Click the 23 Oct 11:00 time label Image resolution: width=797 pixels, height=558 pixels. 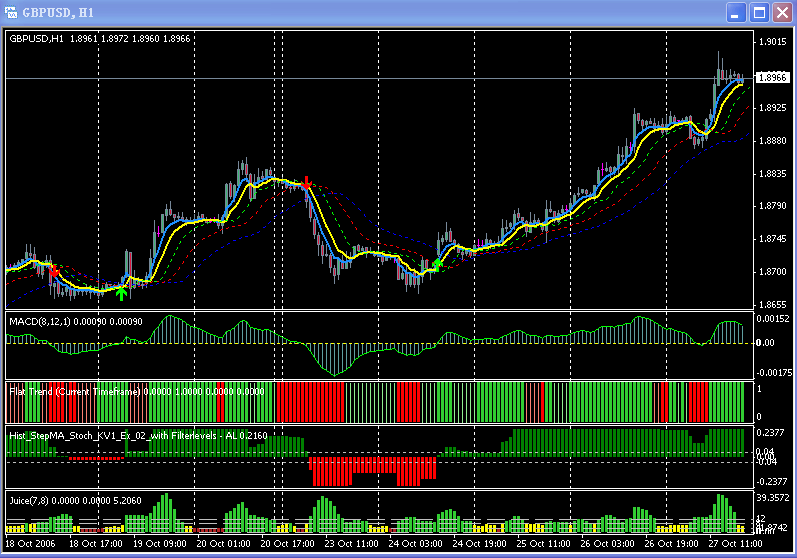point(352,544)
